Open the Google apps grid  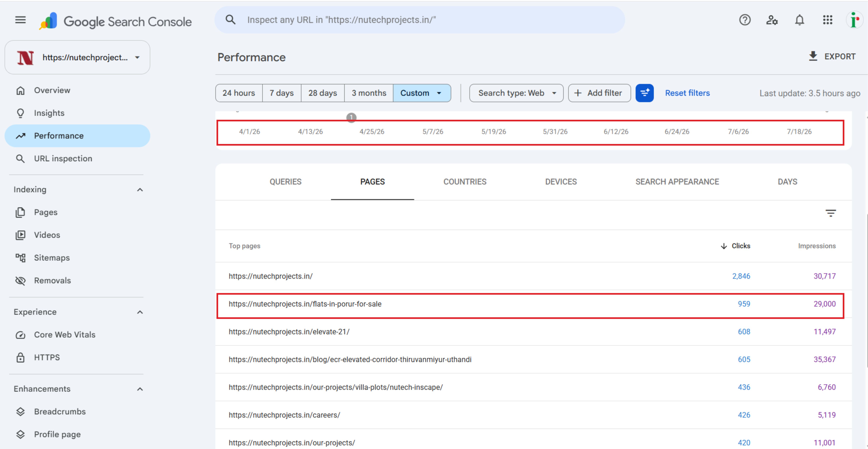828,20
